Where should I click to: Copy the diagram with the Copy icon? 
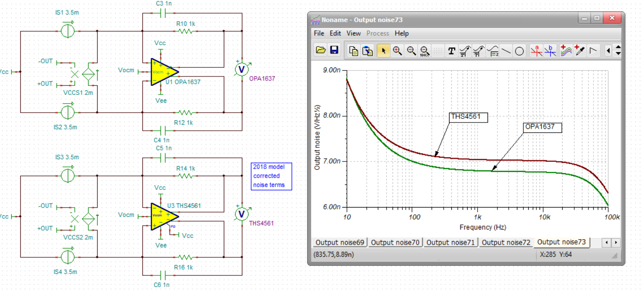coord(354,51)
